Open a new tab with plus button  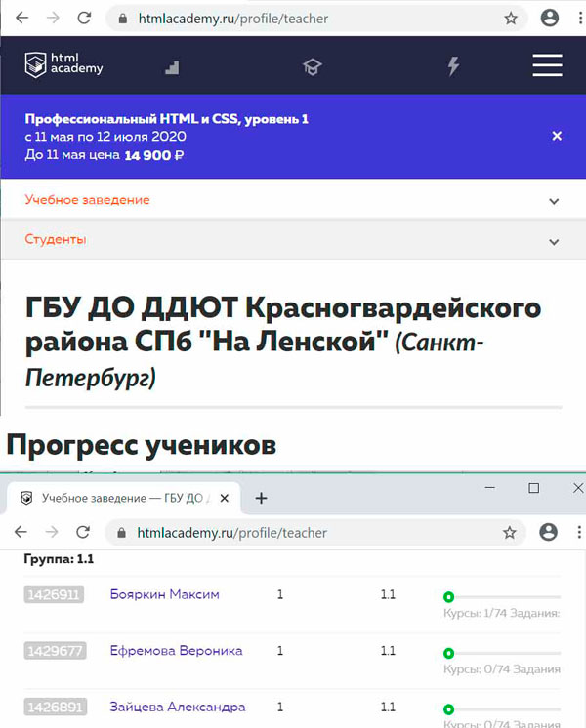[x=261, y=498]
